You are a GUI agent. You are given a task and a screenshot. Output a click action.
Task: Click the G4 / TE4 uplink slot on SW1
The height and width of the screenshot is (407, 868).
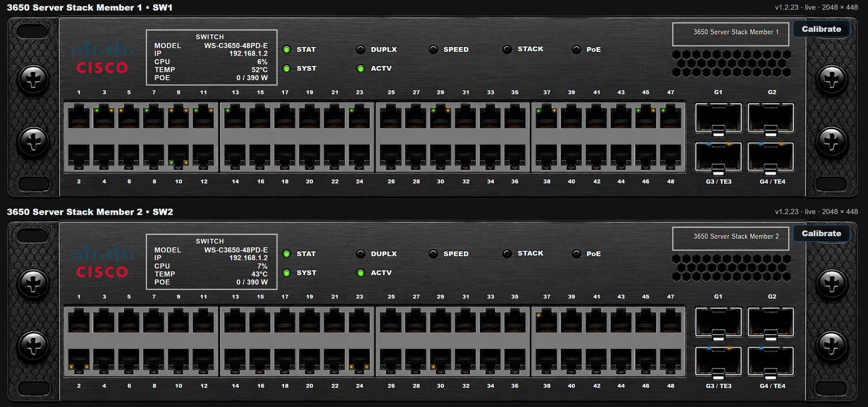tap(771, 157)
